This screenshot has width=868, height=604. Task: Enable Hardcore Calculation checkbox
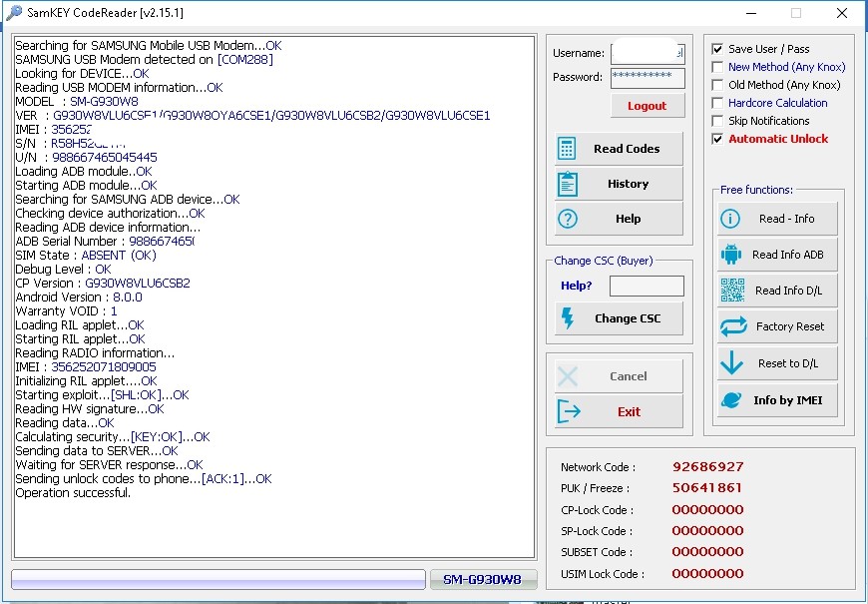717,103
